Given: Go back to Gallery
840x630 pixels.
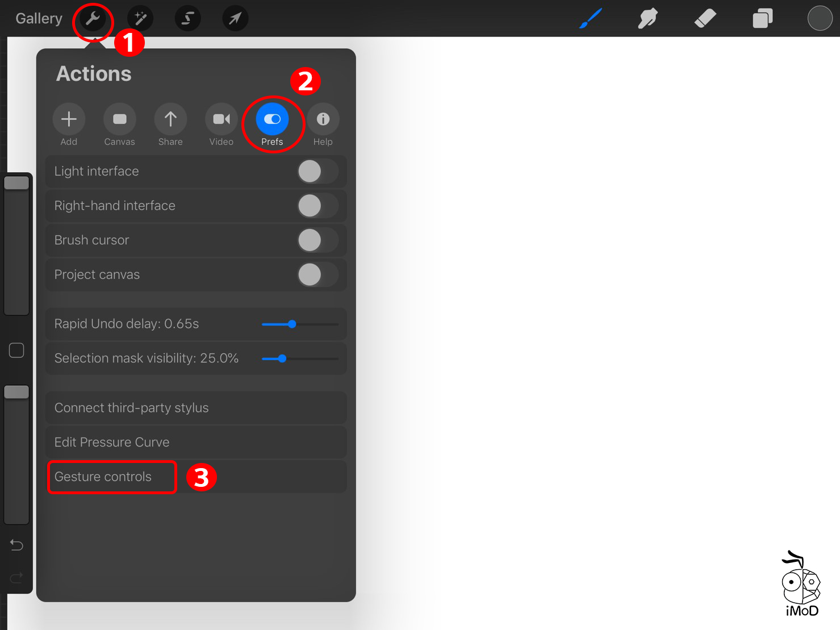Looking at the screenshot, I should click(39, 19).
